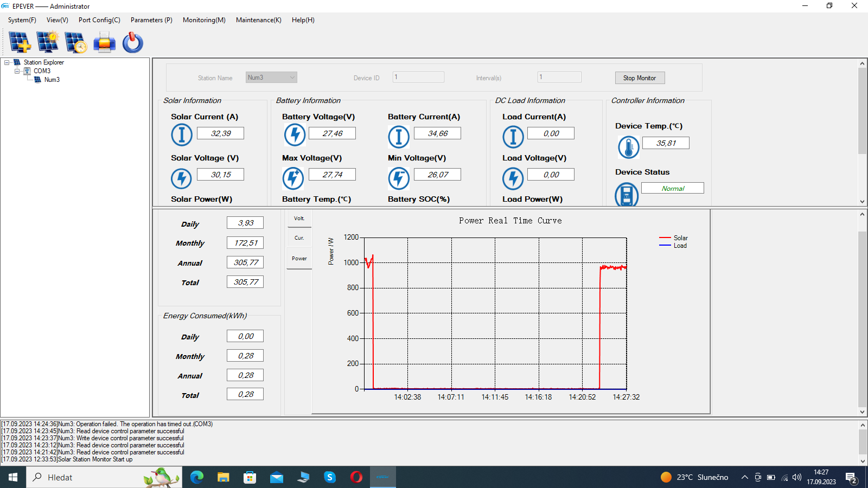Click the printer icon in toolbar
The height and width of the screenshot is (488, 868).
(x=104, y=42)
